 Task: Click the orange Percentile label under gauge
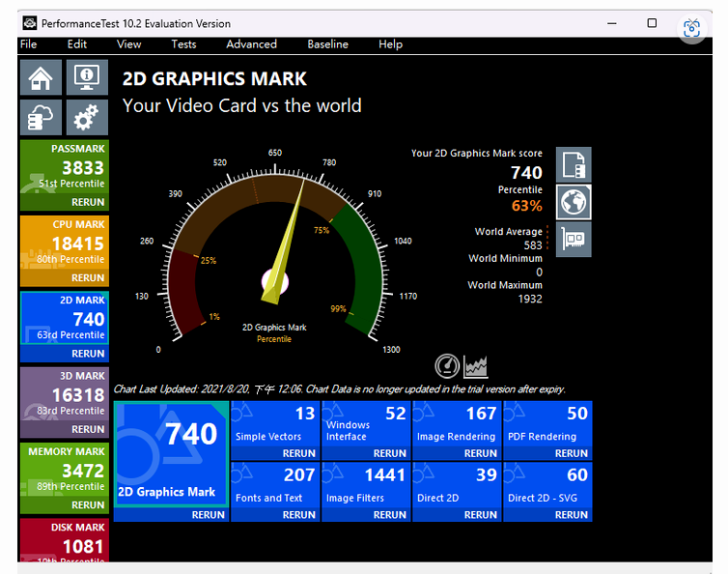click(274, 339)
